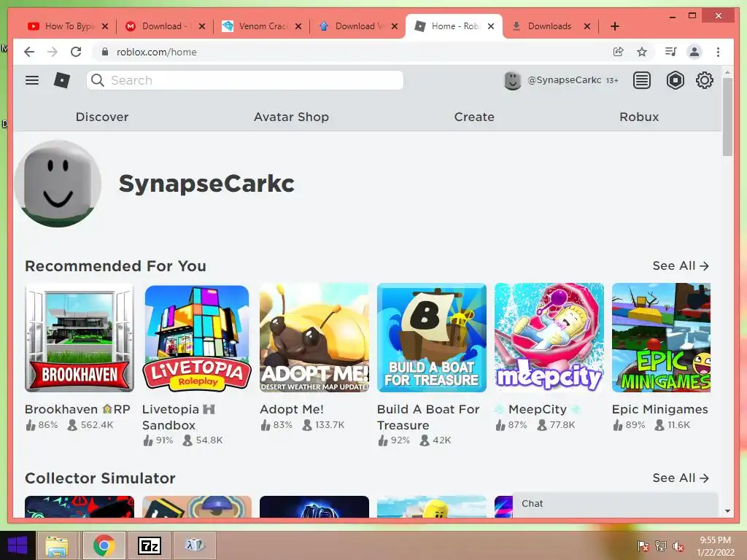The height and width of the screenshot is (560, 747).
Task: Click the large SynapseCarkc avatar picture
Action: pos(58,183)
